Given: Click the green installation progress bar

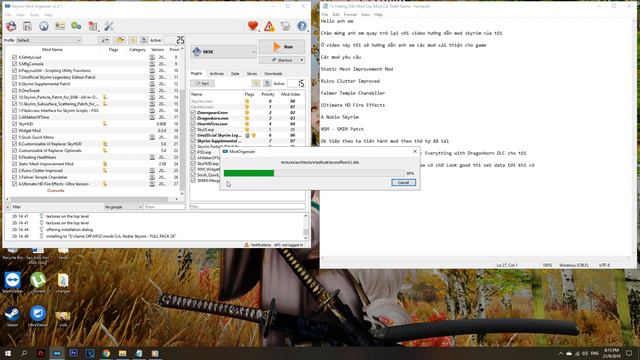Looking at the screenshot, I should pyautogui.click(x=249, y=173).
